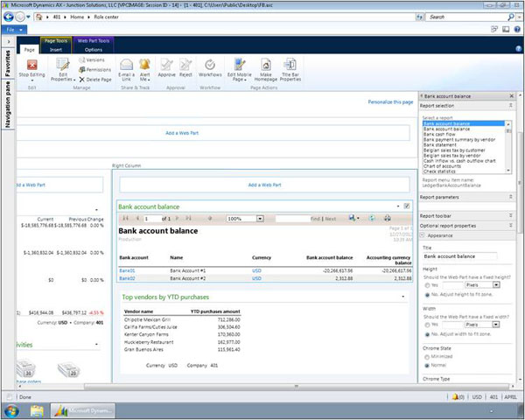Click report refresh icon
525x420 pixels.
pos(372,219)
